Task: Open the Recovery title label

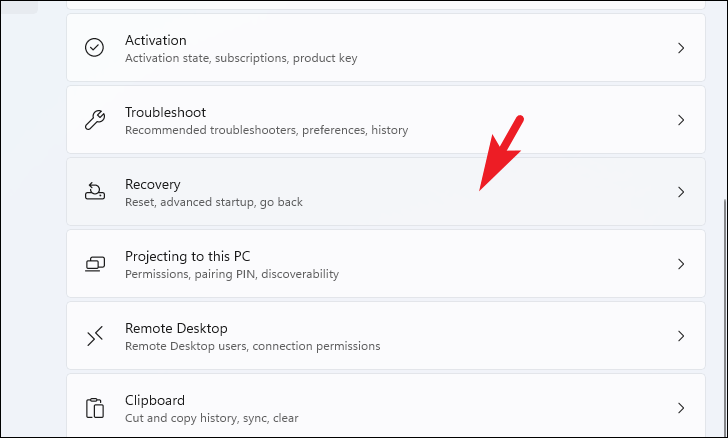Action: point(152,185)
